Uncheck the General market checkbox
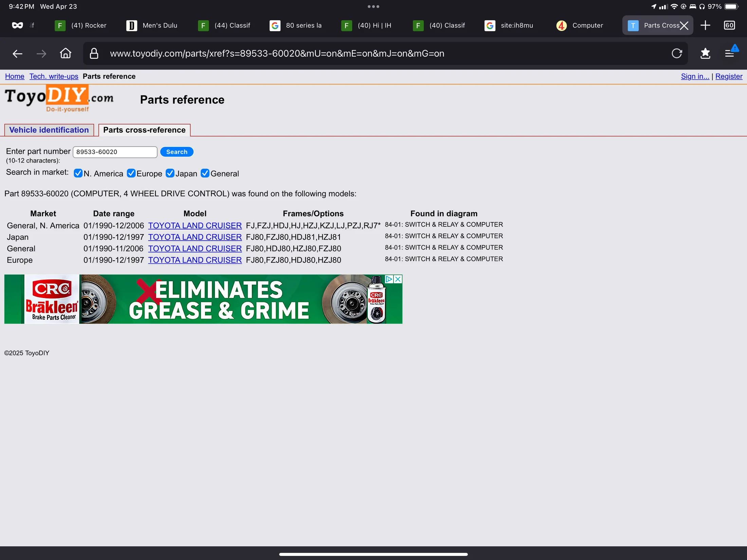The height and width of the screenshot is (560, 747). pos(205,173)
